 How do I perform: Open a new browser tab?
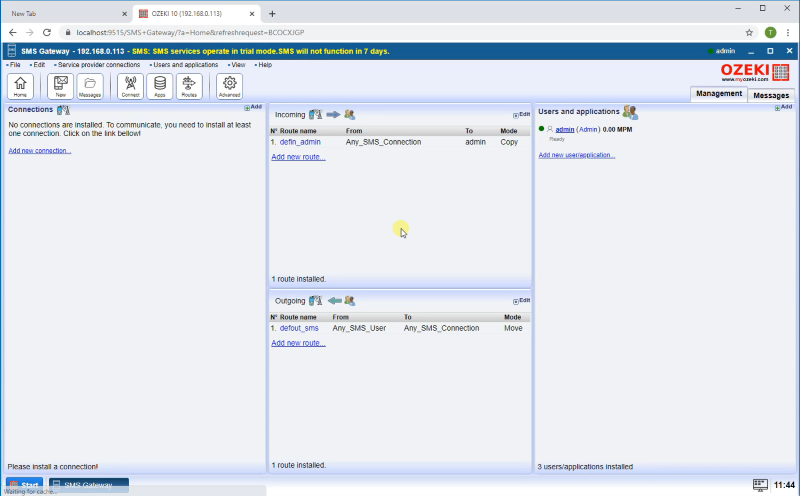click(x=272, y=14)
